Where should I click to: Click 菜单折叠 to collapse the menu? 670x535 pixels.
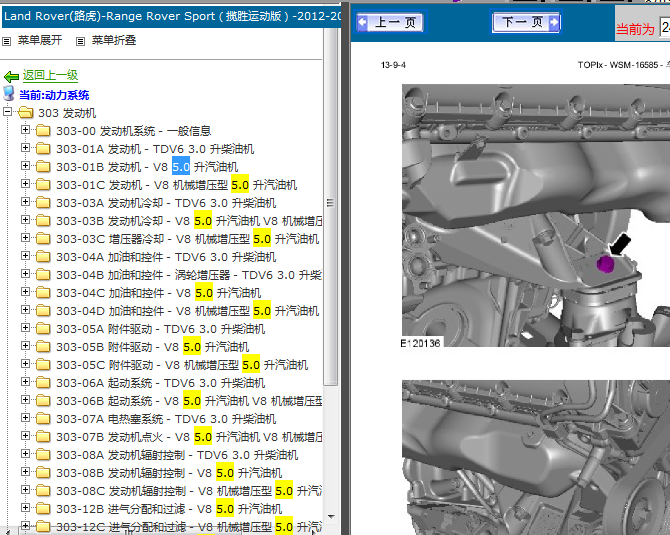click(x=114, y=41)
